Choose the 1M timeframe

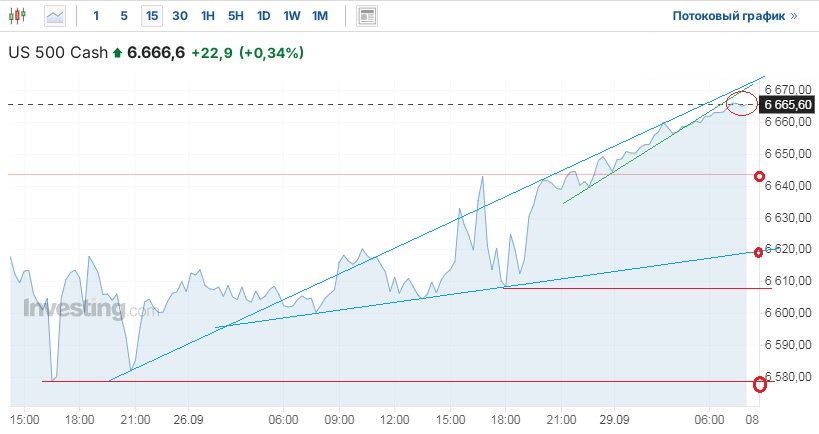[x=320, y=16]
